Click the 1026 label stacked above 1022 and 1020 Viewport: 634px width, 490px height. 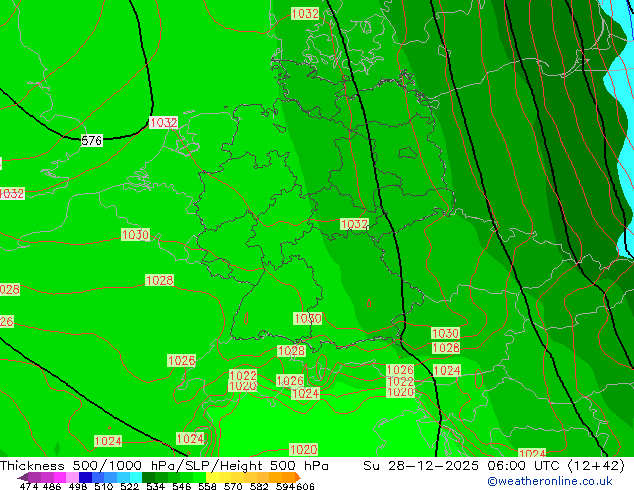(400, 370)
